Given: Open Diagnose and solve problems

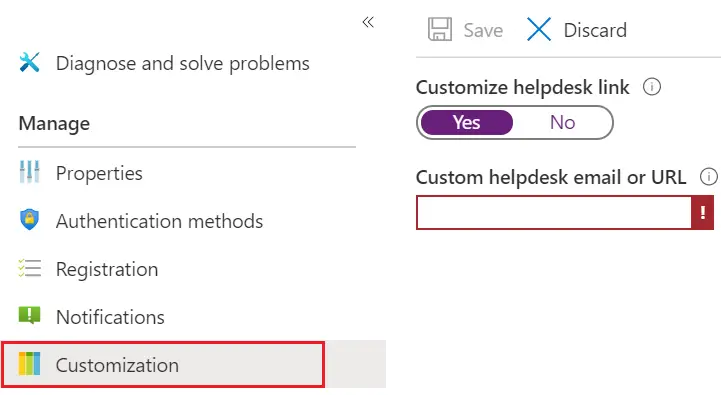Looking at the screenshot, I should (183, 63).
